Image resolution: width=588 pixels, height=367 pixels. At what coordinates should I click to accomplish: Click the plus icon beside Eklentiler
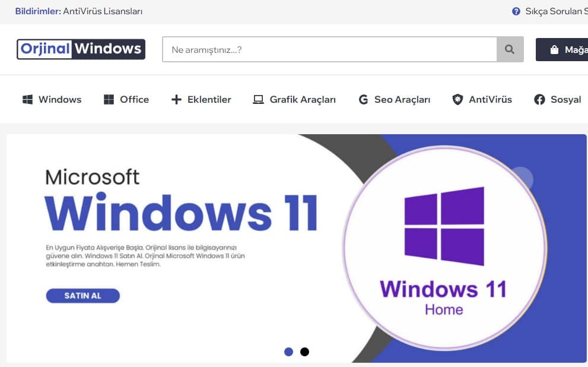tap(176, 99)
